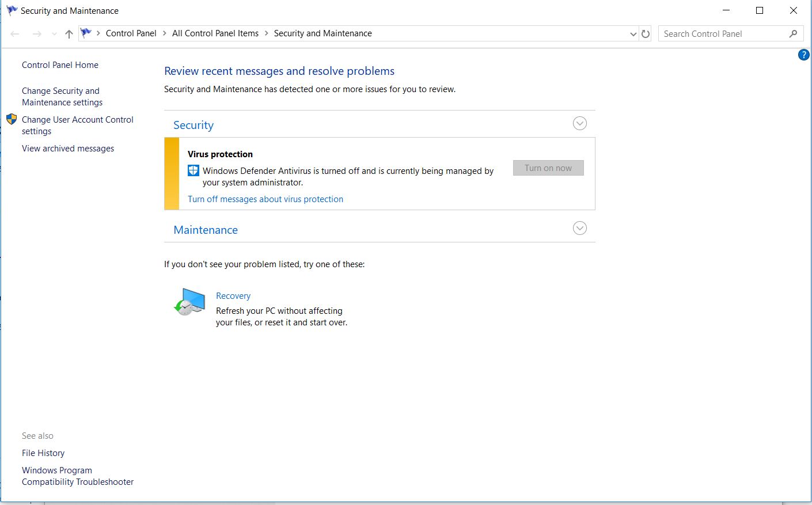The image size is (812, 505).
Task: Open Windows Program Compatibility Troubleshooter link
Action: pos(78,476)
